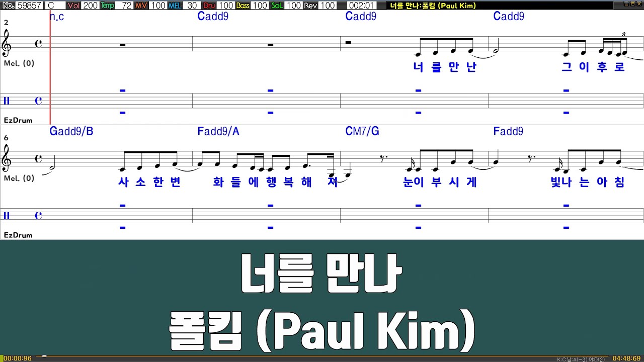This screenshot has height=362, width=644.
Task: Click the Fadd9/A chord label
Action: click(218, 132)
